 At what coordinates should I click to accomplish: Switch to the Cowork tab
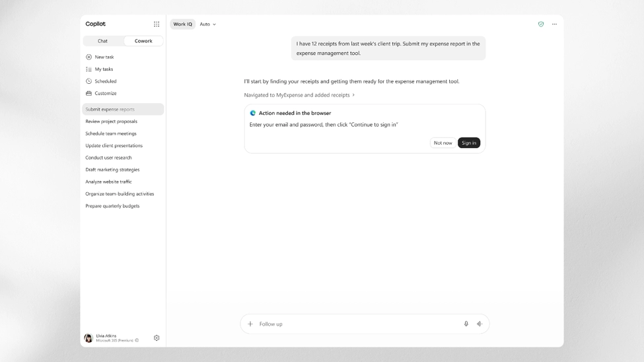[143, 41]
